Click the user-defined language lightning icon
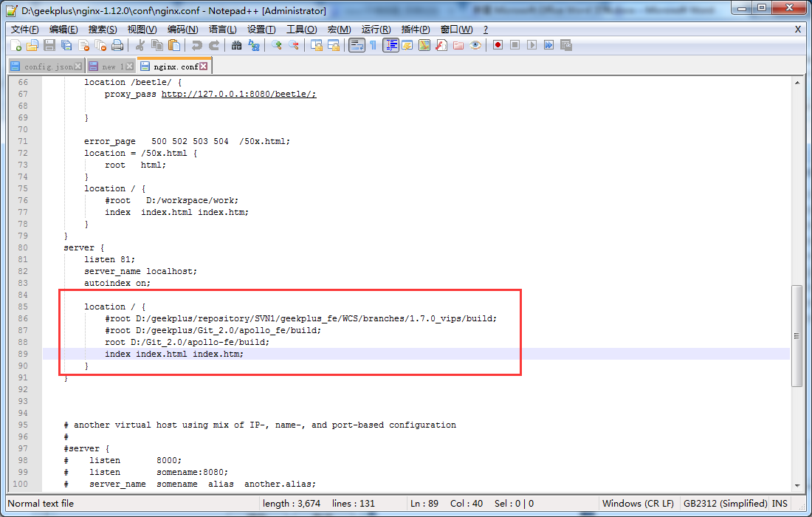The image size is (812, 517). (x=407, y=46)
